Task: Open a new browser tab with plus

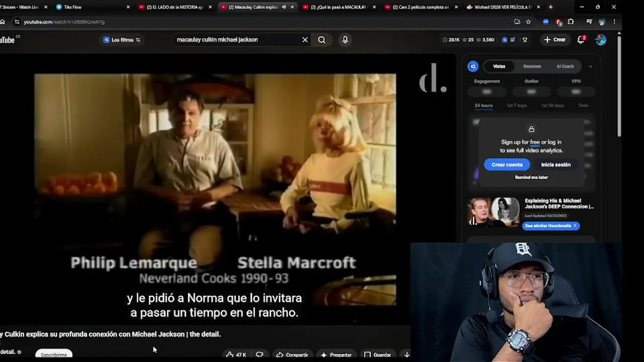Action: 550,7
